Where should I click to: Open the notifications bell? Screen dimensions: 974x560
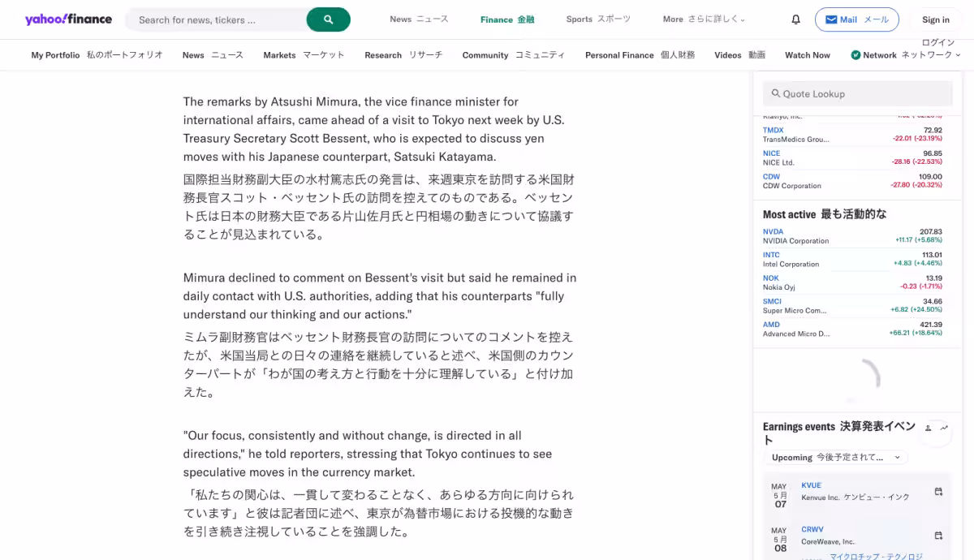pos(795,19)
